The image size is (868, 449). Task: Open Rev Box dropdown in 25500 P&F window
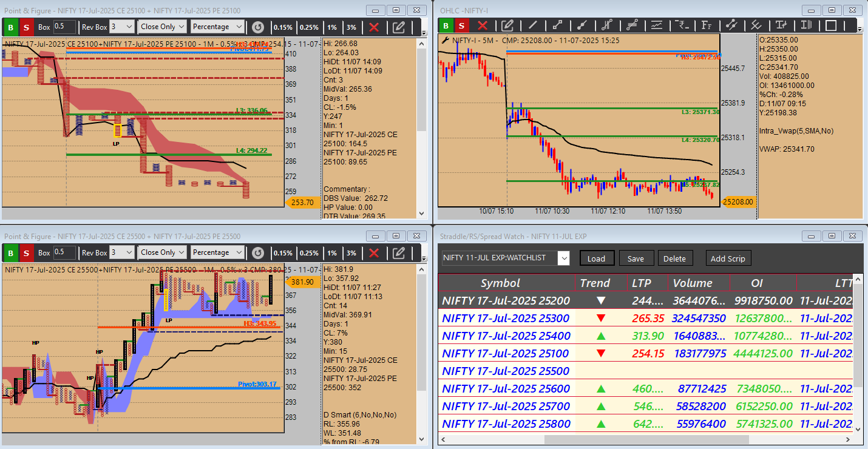click(122, 252)
